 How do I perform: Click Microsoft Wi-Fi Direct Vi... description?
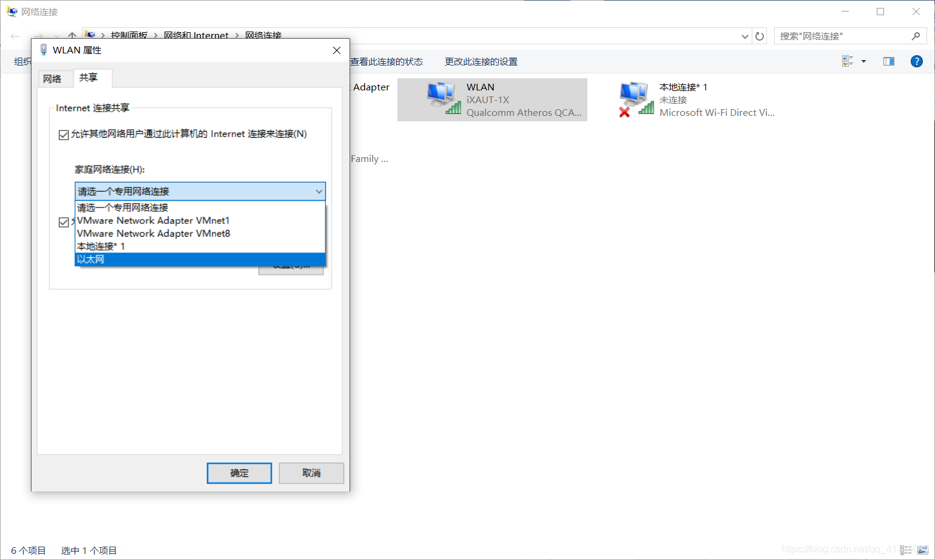coord(717,113)
